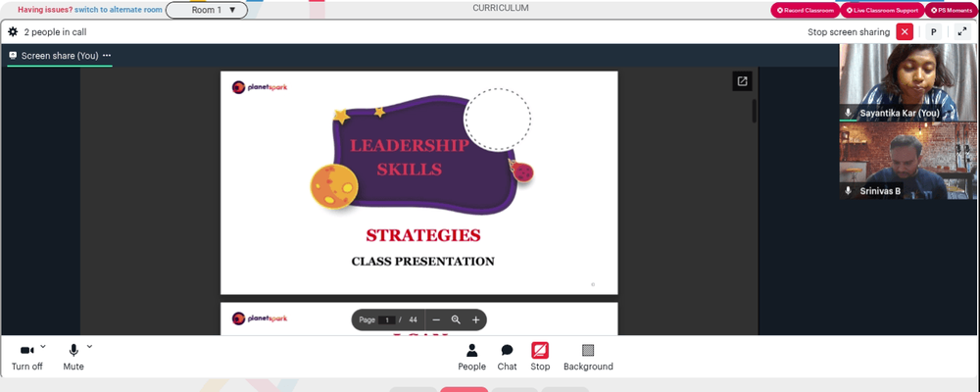The height and width of the screenshot is (392, 980).
Task: Click the red X to stop screen sharing
Action: (x=905, y=32)
